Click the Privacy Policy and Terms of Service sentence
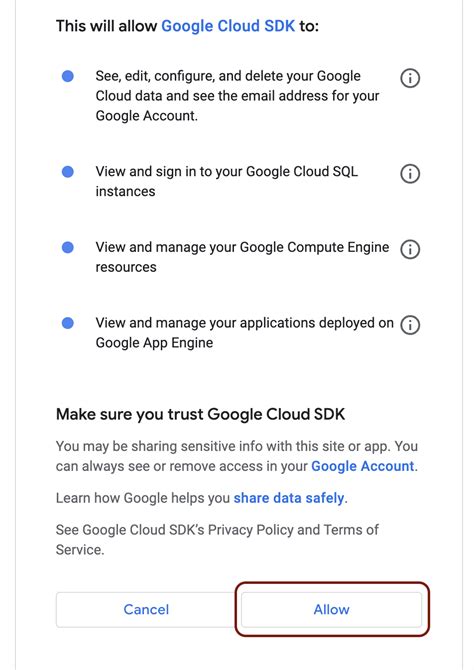 coord(217,540)
